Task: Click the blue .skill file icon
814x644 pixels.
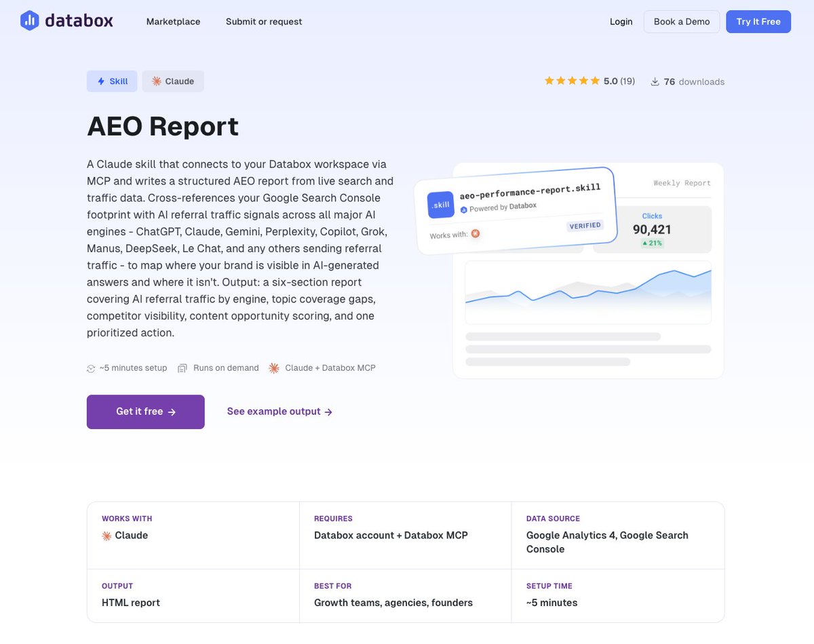Action: click(x=441, y=205)
